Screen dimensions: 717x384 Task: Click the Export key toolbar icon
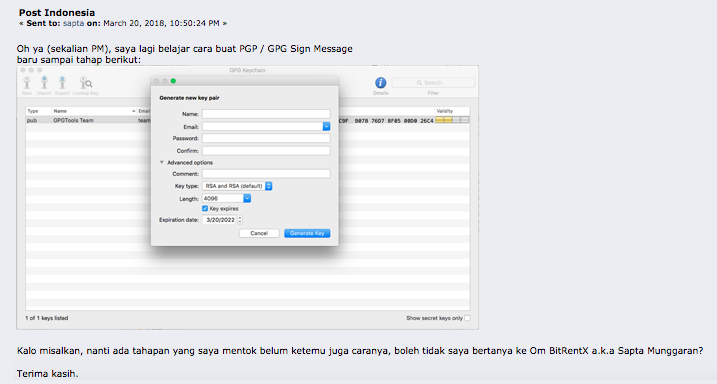(x=62, y=83)
